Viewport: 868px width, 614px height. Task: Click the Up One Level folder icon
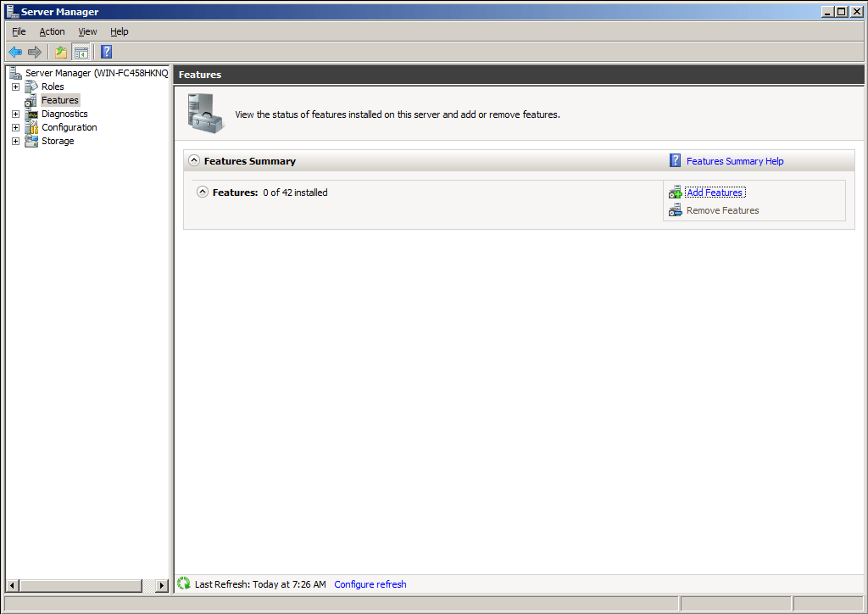(x=61, y=52)
